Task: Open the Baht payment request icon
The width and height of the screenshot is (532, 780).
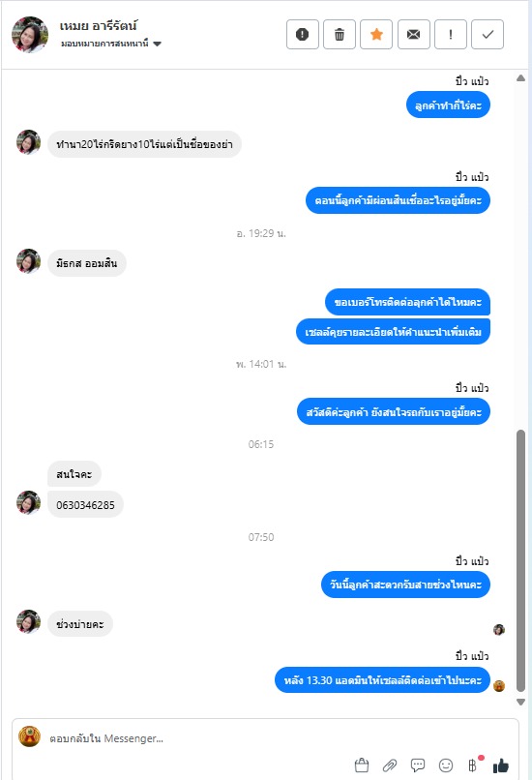Action: (473, 765)
